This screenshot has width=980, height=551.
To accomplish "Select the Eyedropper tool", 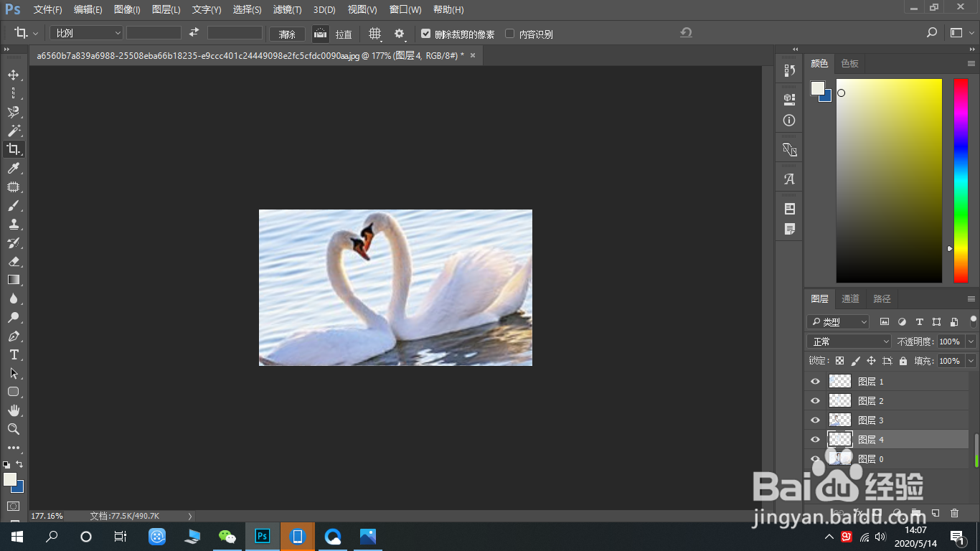I will 13,168.
